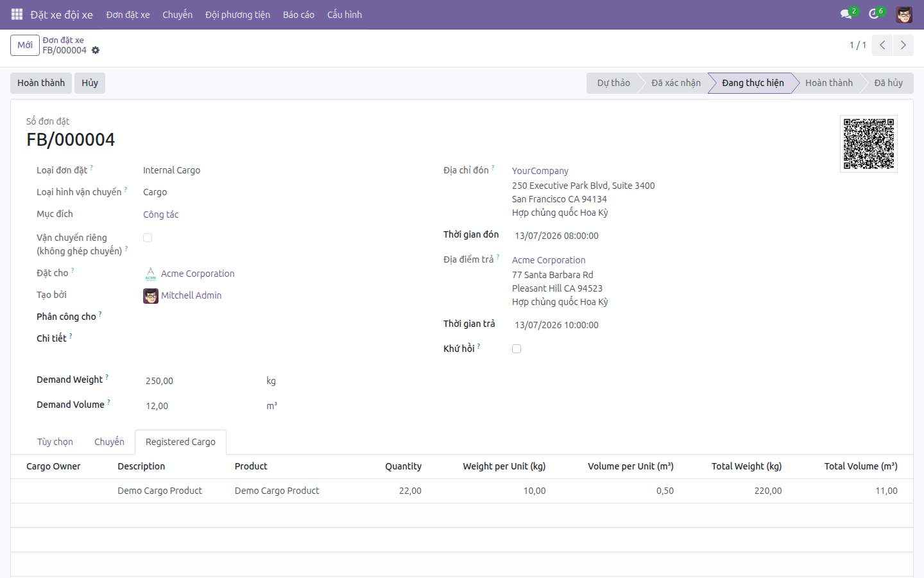
Task: Set status to Đã hủy
Action: pyautogui.click(x=888, y=83)
